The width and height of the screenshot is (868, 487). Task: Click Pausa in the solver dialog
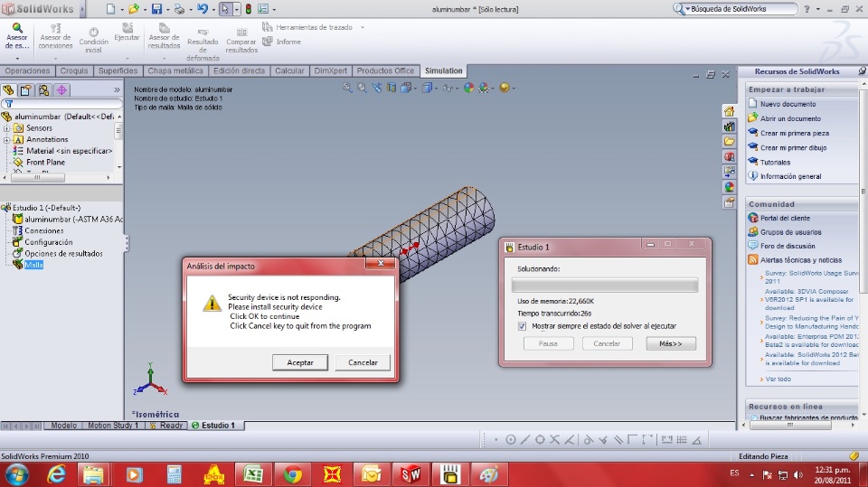coord(548,343)
